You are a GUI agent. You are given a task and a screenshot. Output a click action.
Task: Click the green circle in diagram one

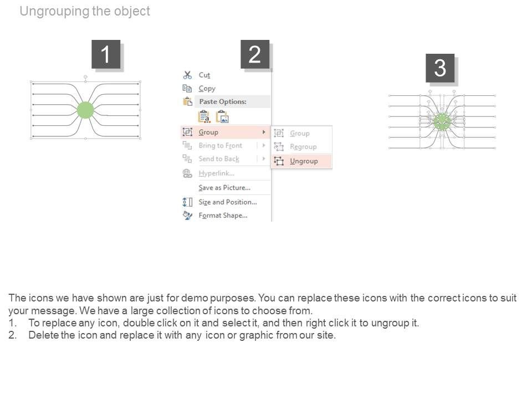point(85,110)
